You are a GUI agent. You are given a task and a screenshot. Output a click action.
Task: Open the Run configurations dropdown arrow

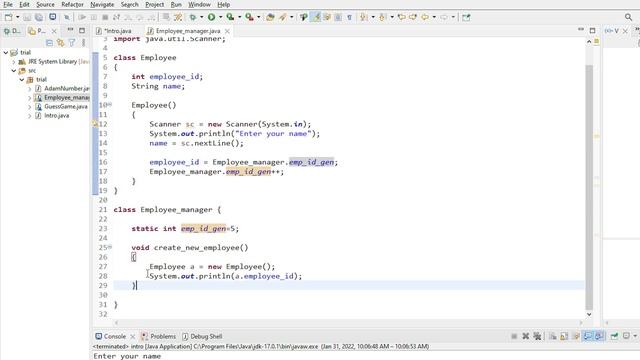pyautogui.click(x=220, y=17)
